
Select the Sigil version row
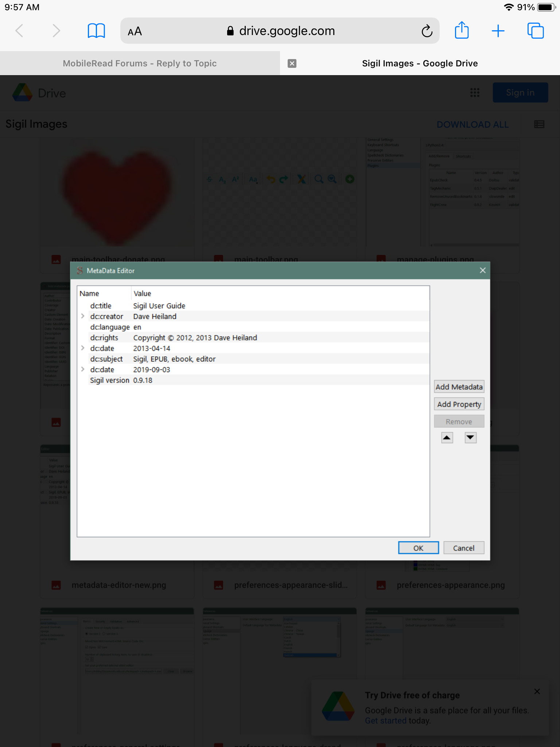click(253, 380)
